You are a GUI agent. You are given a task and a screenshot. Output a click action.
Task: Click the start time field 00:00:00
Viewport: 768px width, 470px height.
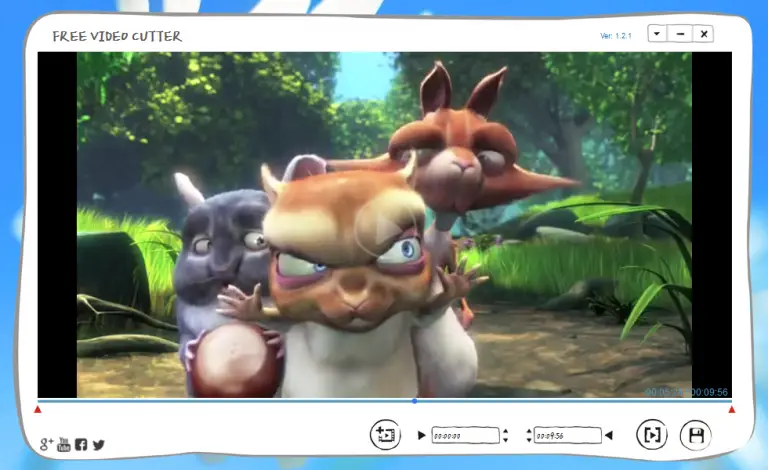[465, 435]
